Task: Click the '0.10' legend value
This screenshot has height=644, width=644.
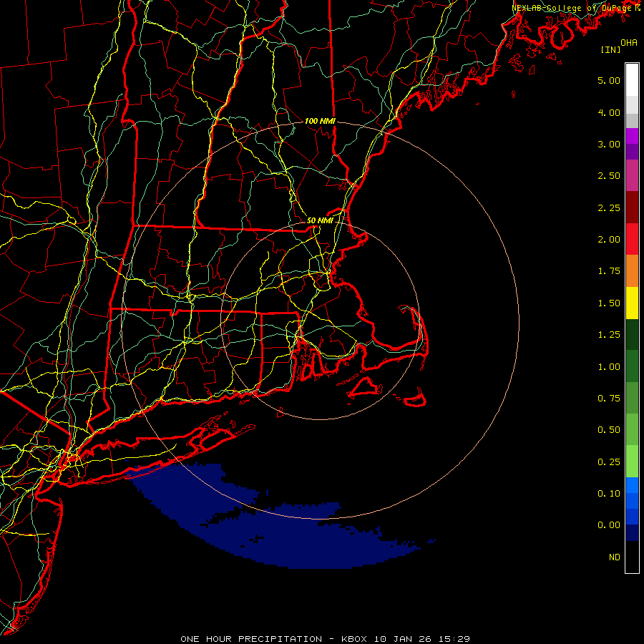Action: click(x=609, y=494)
